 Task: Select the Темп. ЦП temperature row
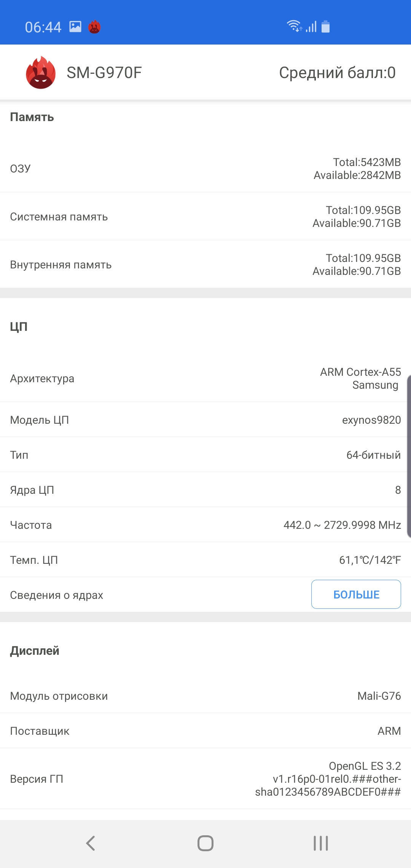pyautogui.click(x=205, y=560)
